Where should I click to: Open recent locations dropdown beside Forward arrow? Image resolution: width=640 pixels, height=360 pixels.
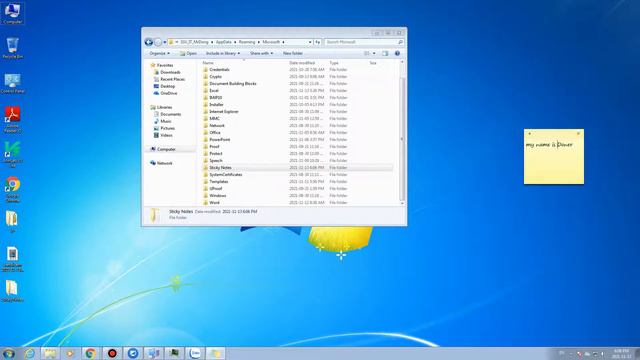(165, 42)
